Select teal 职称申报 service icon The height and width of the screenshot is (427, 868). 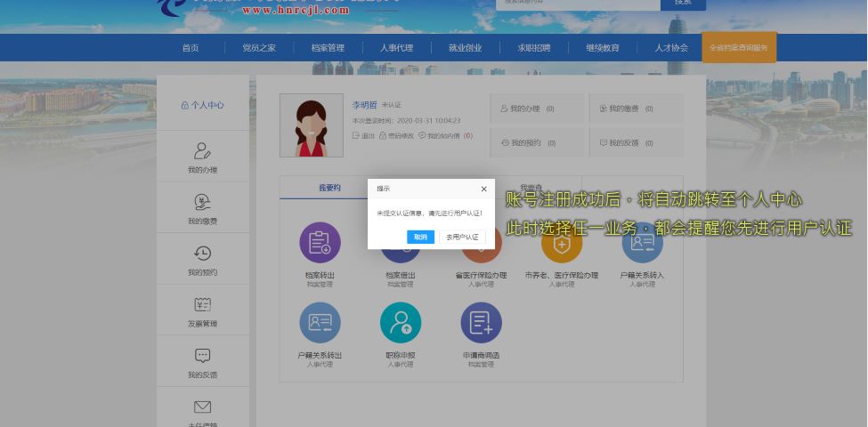tap(401, 322)
